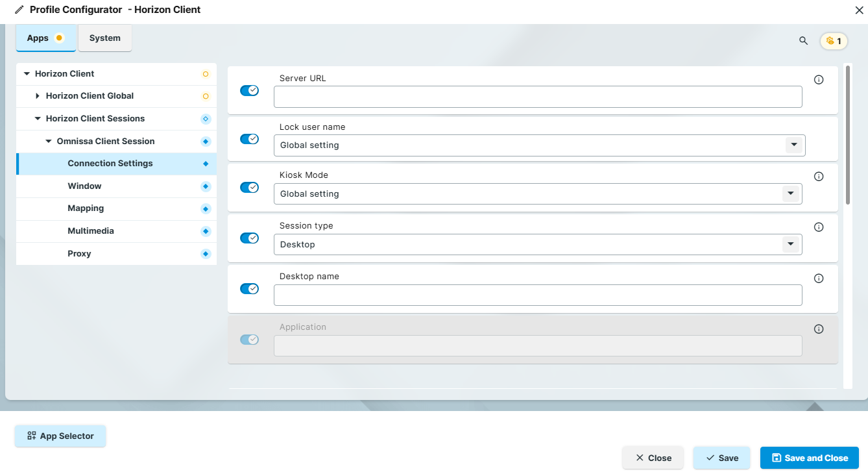Click the info icon beside Kiosk Mode
The image size is (868, 474).
tap(819, 176)
